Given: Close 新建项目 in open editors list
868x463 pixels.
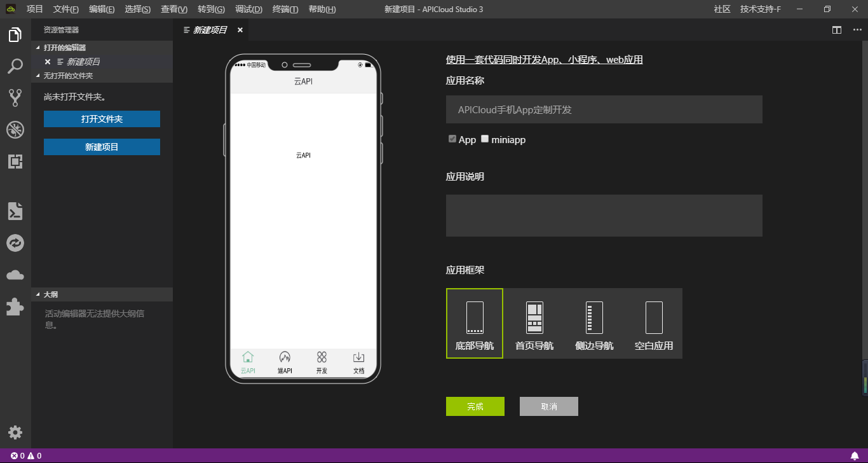Looking at the screenshot, I should tap(48, 62).
